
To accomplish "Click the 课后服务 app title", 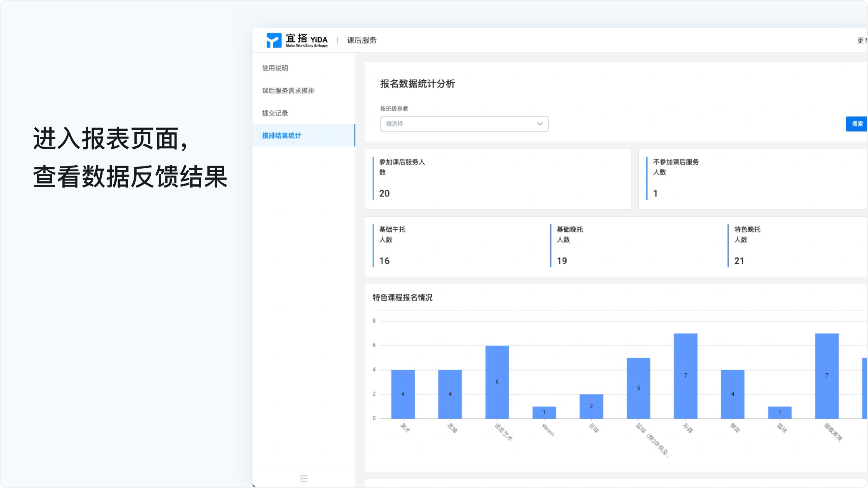I will [362, 40].
